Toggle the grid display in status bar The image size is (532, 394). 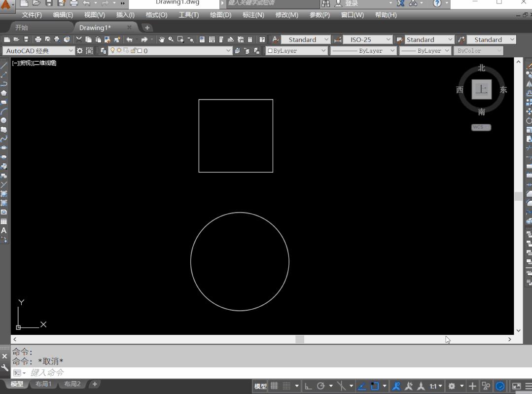click(x=275, y=386)
